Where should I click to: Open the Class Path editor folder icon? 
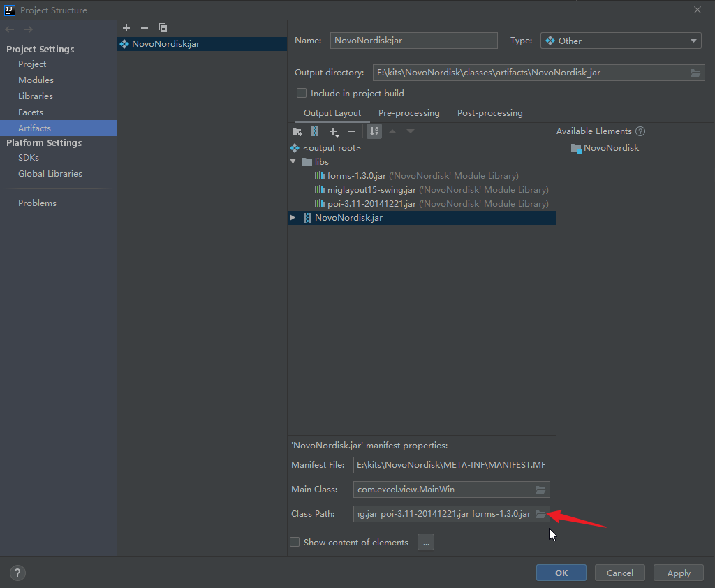pyautogui.click(x=540, y=514)
